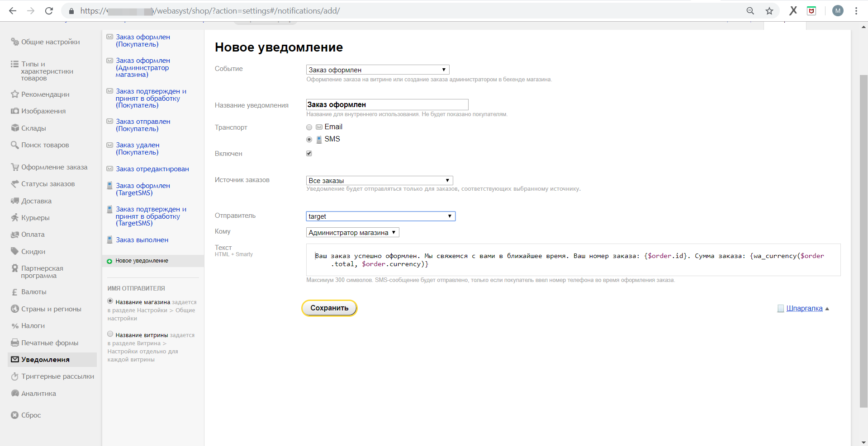Click the Сброс reset icon
This screenshot has height=446, width=868.
tap(15, 415)
